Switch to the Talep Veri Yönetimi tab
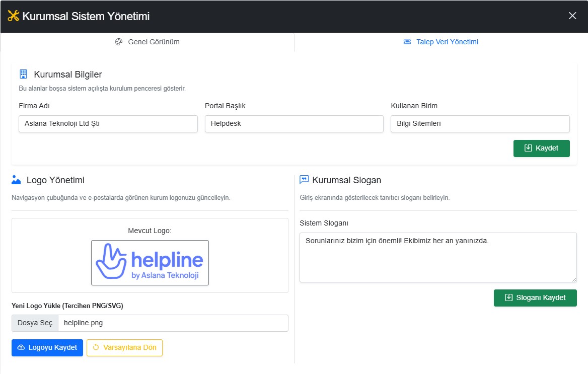This screenshot has height=374, width=588. (x=441, y=42)
